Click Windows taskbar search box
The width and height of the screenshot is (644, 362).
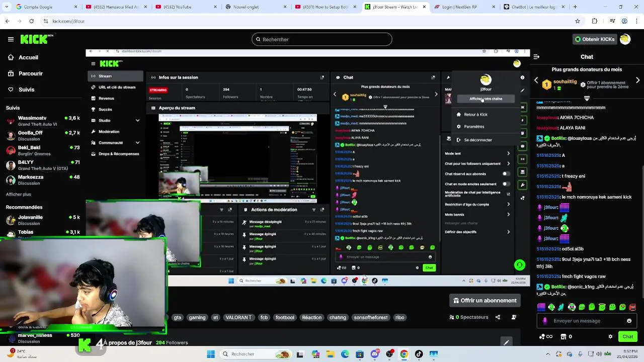tap(255, 354)
